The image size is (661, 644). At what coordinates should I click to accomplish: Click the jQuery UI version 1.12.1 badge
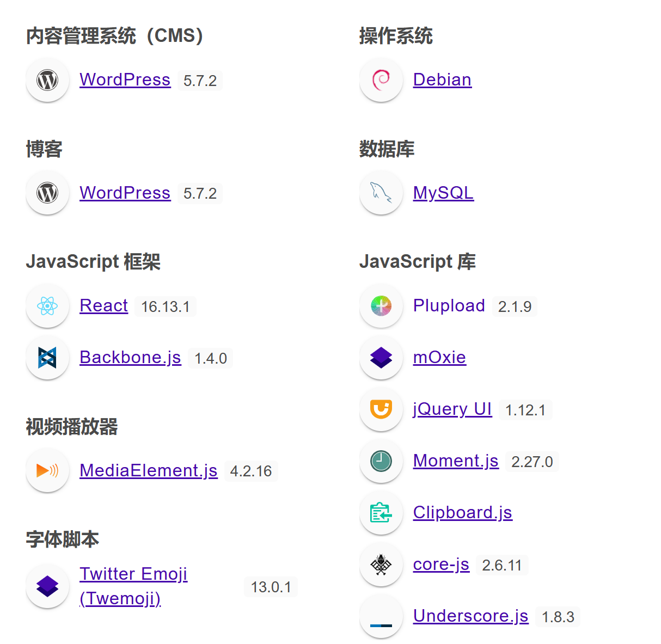pos(525,410)
